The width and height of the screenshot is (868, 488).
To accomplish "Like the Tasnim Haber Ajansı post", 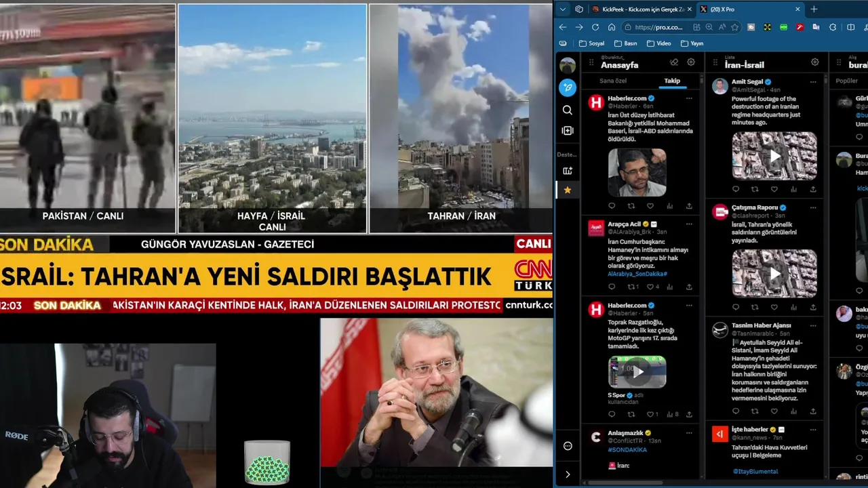I will tap(774, 411).
